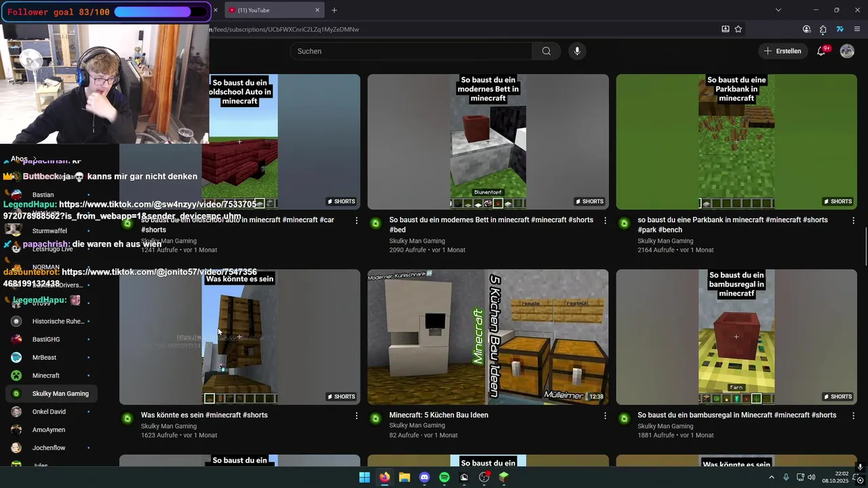
Task: Open a new browser tab with plus
Action: click(x=334, y=10)
